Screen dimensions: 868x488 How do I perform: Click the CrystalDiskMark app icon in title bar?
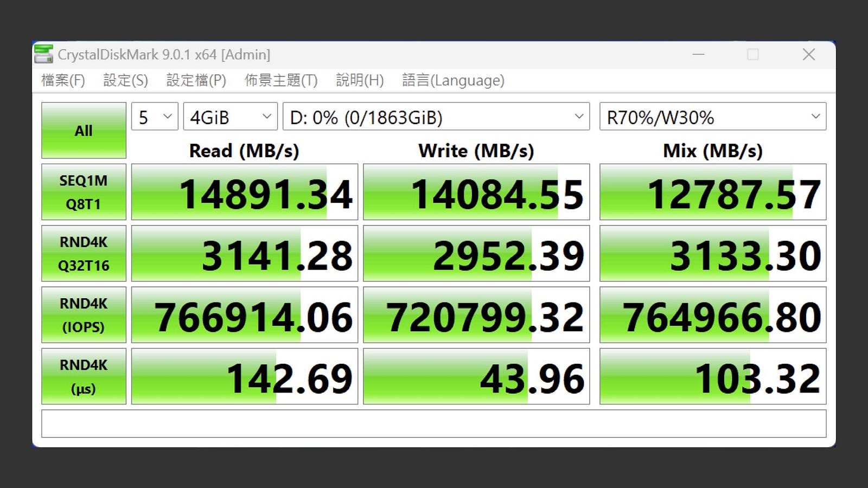coord(43,54)
